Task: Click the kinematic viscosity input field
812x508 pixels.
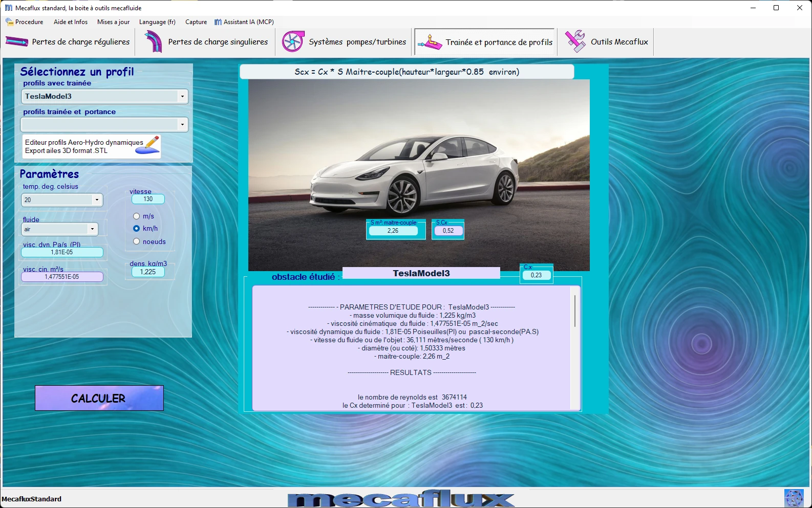Action: 62,277
